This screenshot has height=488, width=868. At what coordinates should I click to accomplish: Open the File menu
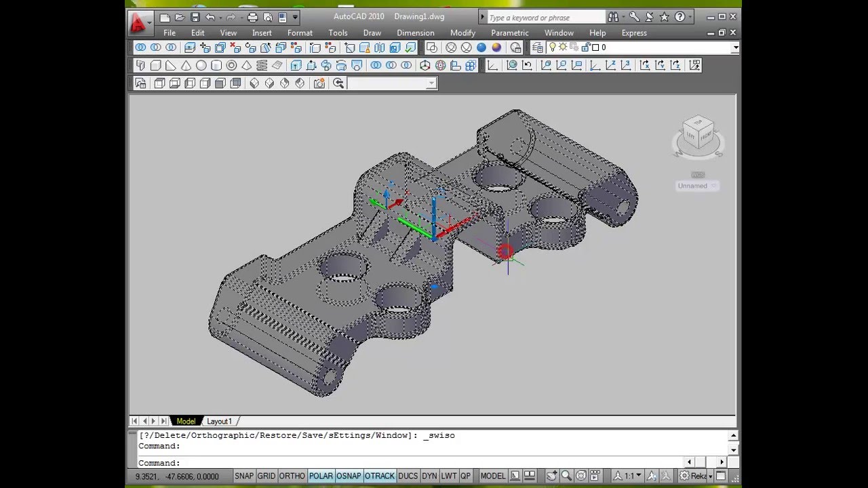click(170, 33)
